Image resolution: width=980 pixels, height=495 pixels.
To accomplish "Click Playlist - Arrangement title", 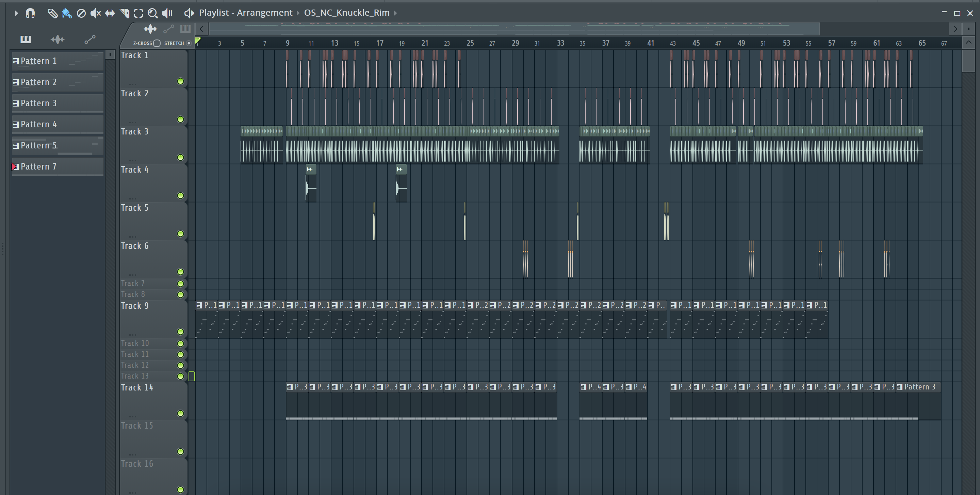I will pos(246,13).
